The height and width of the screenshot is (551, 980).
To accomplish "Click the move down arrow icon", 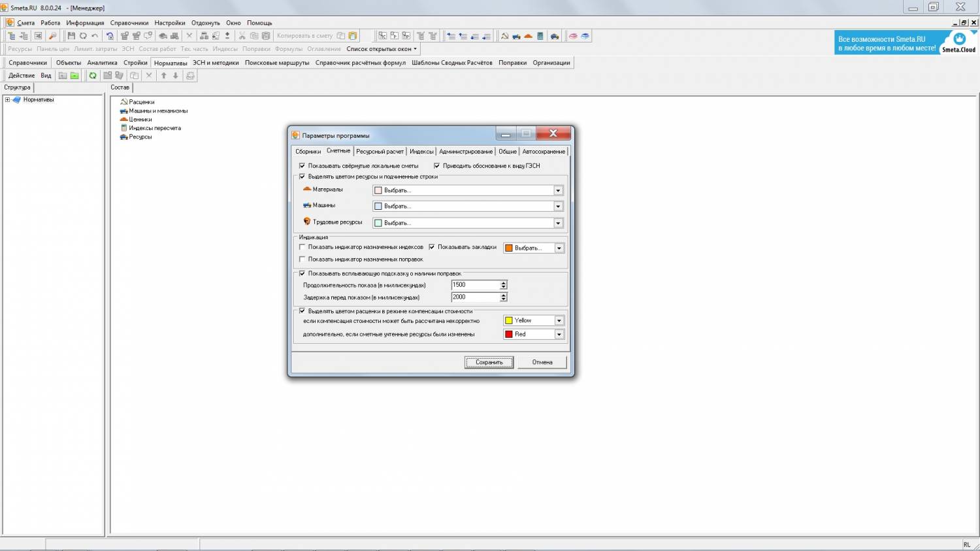I will pos(176,76).
